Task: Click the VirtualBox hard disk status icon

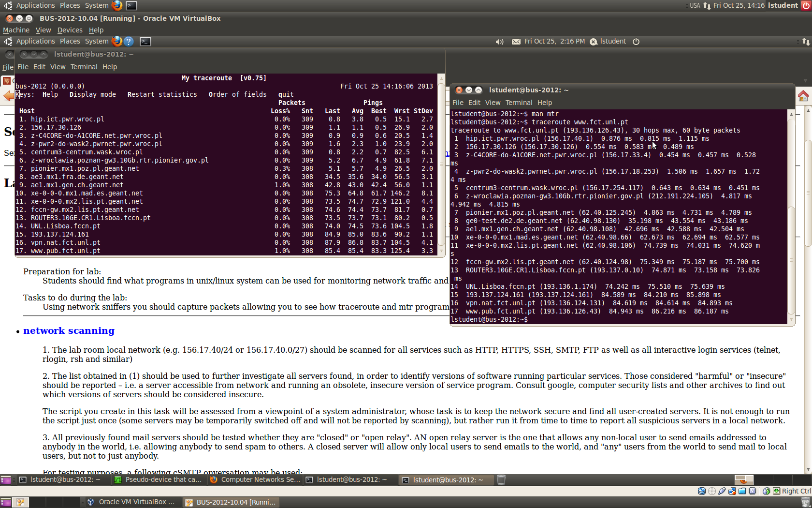Action: click(x=701, y=491)
